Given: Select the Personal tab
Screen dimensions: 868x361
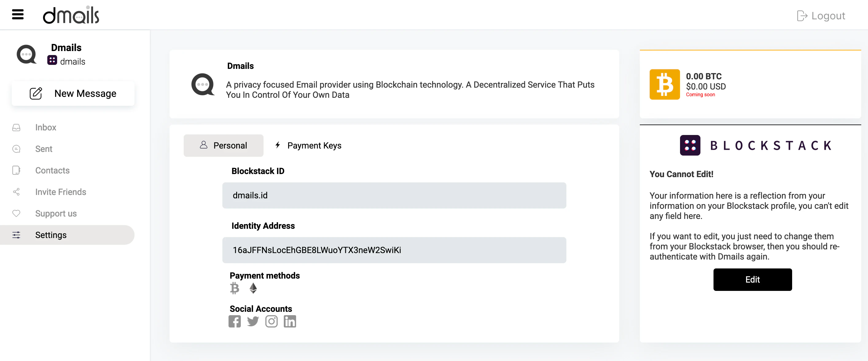Looking at the screenshot, I should [x=223, y=145].
